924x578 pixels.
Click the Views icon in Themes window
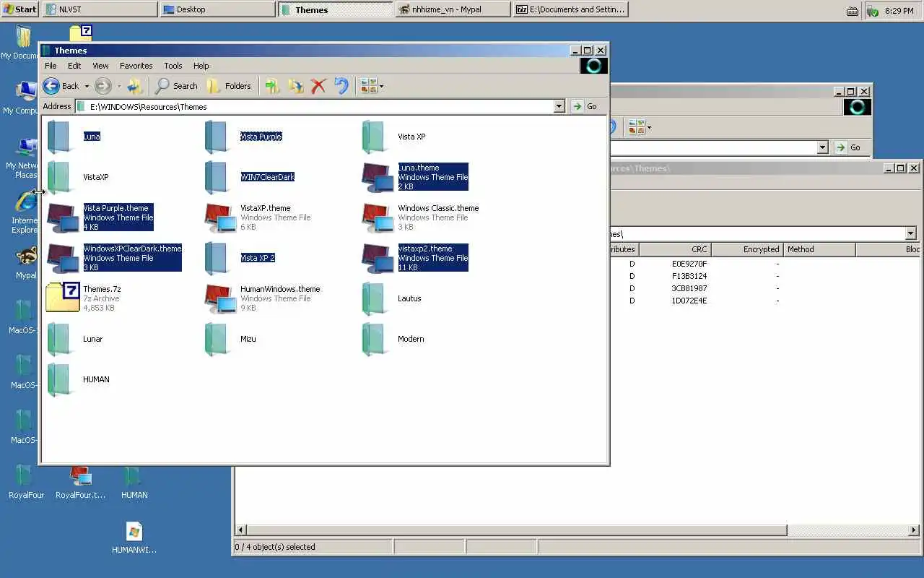(368, 86)
